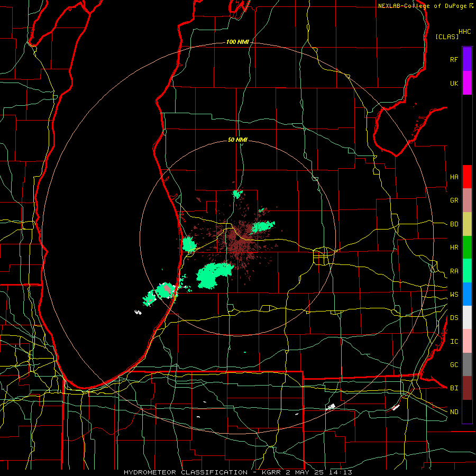Screen dimensions: 476x476
Task: Click the UK legend label
Action: 454,83
